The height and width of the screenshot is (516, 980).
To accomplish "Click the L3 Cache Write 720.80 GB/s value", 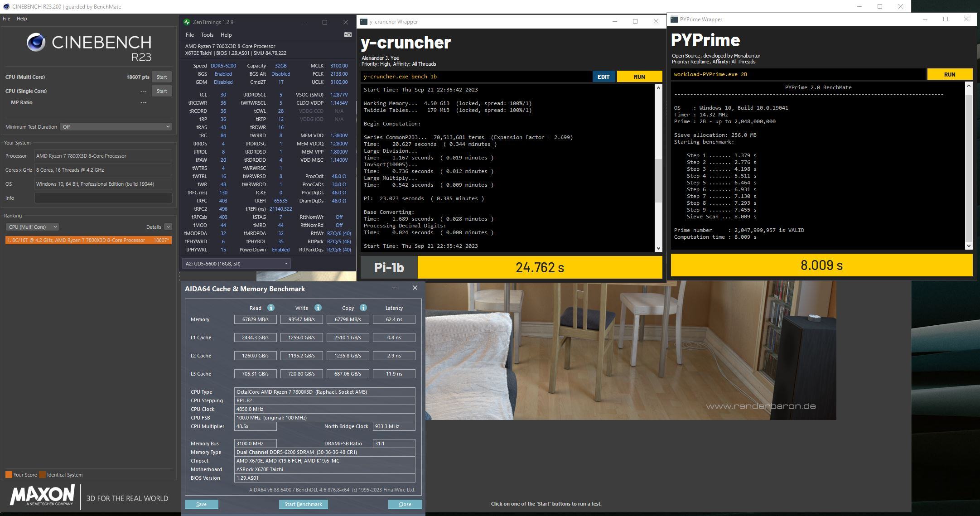I will [x=302, y=374].
